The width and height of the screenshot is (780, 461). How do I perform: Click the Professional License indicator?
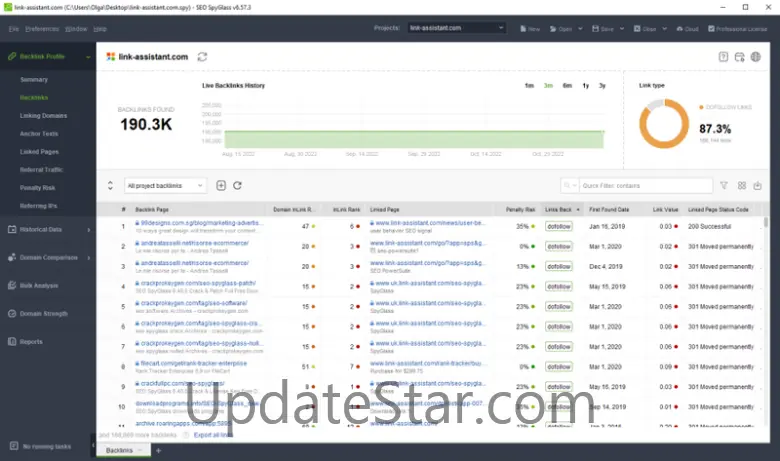pyautogui.click(x=738, y=29)
